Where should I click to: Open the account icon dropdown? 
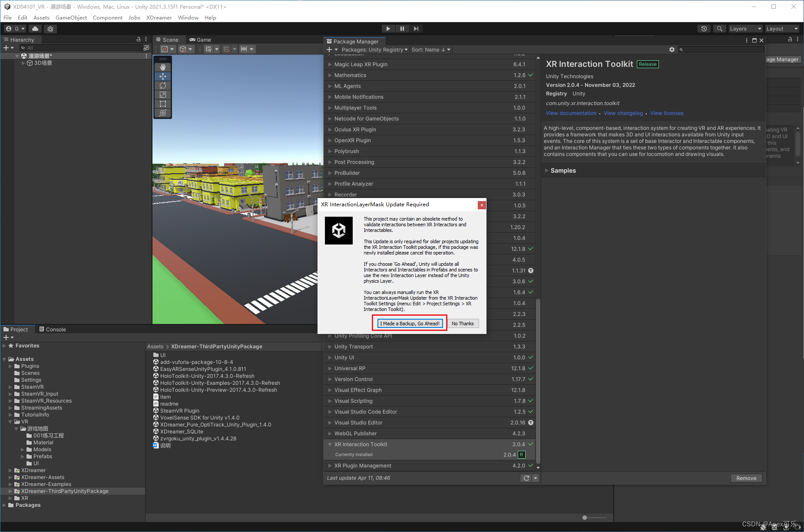(15, 29)
